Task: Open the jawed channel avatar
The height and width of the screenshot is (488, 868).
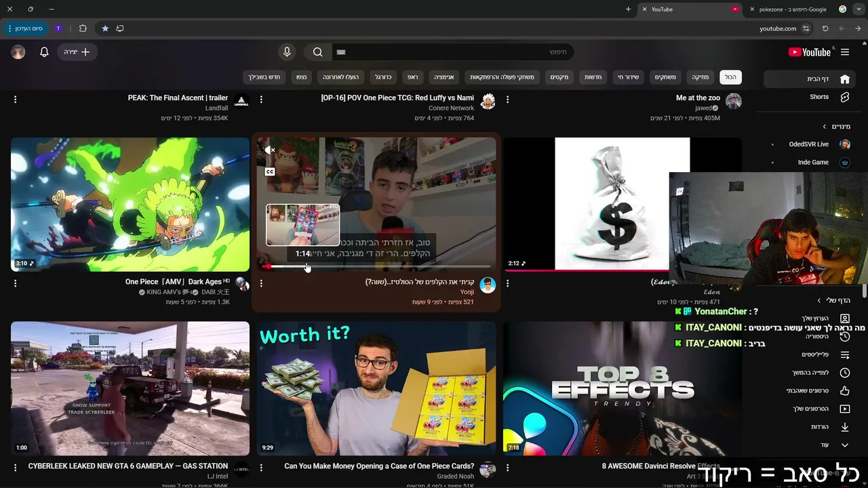Action: click(x=734, y=102)
